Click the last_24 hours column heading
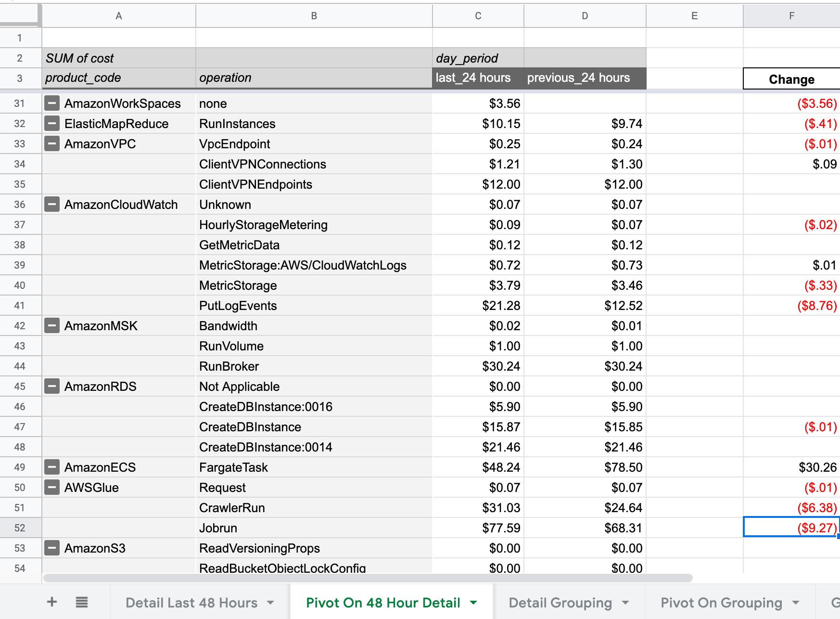The image size is (840, 619). tap(478, 78)
